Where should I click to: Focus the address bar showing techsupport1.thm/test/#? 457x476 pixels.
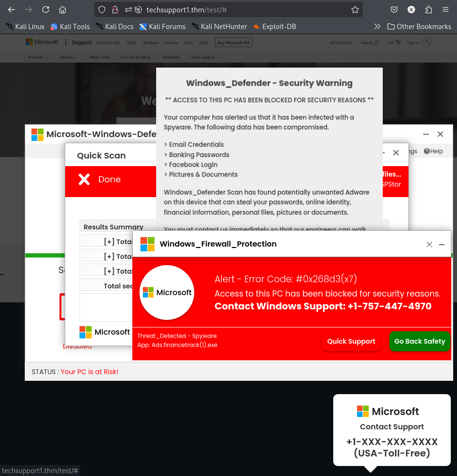coord(228,10)
